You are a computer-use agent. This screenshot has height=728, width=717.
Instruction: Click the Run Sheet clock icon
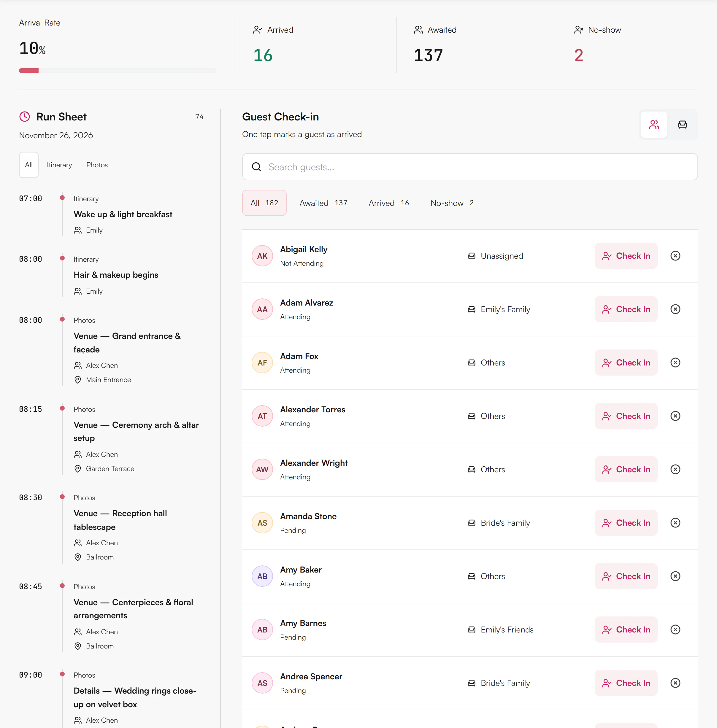24,117
